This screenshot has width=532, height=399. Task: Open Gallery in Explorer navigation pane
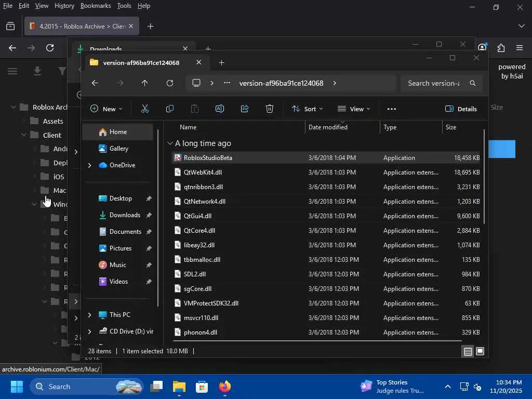[x=118, y=149]
